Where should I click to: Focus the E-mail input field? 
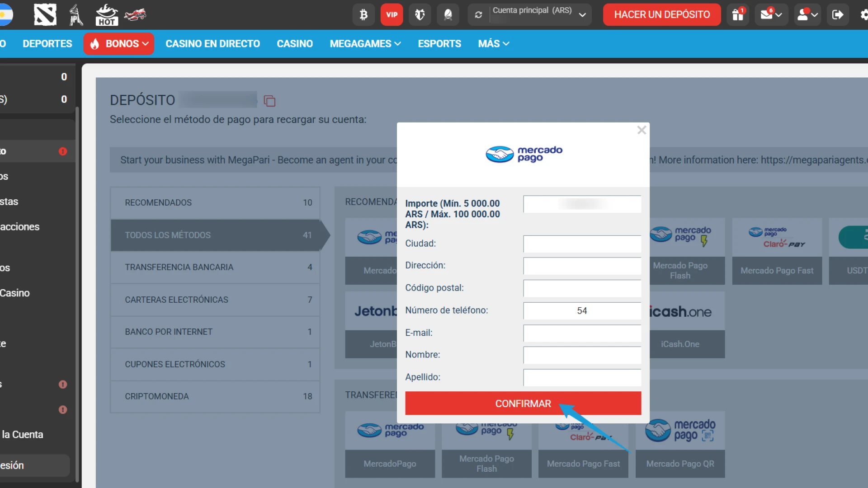coord(582,333)
